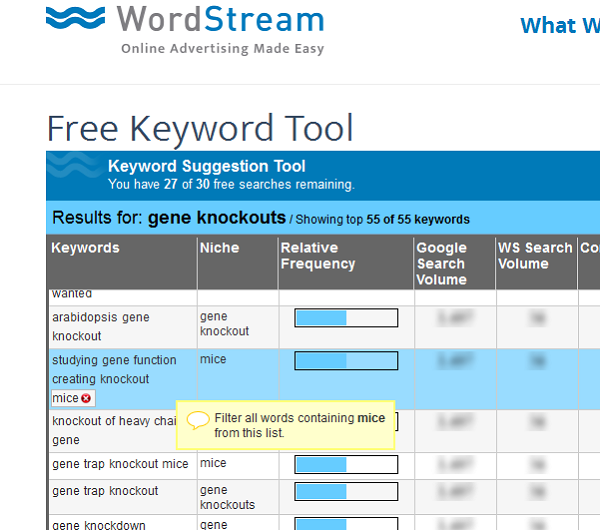Click blurred Google volume for arabidopsis row
This screenshot has width=600, height=530.
455,318
